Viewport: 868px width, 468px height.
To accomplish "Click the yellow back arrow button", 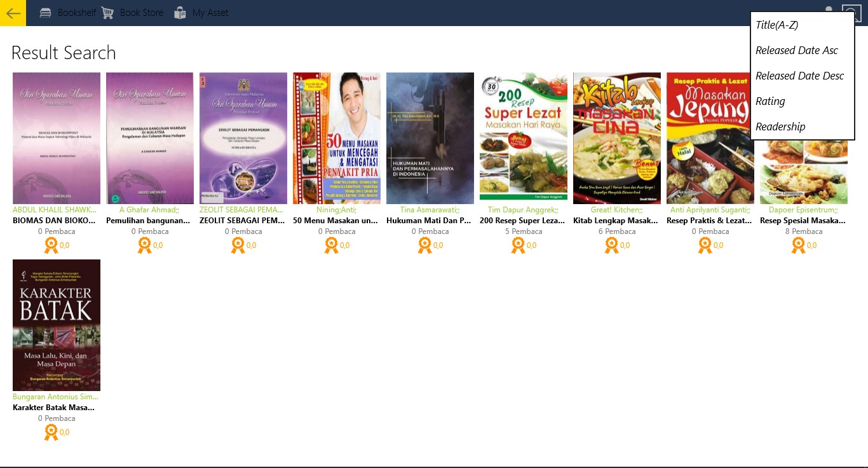I will coord(13,13).
